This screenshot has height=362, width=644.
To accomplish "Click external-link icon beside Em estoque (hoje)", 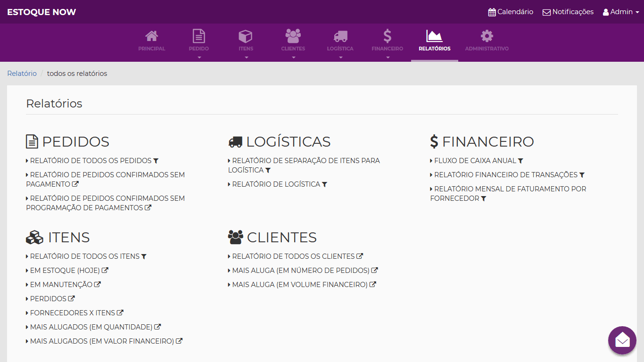I will pos(105,270).
